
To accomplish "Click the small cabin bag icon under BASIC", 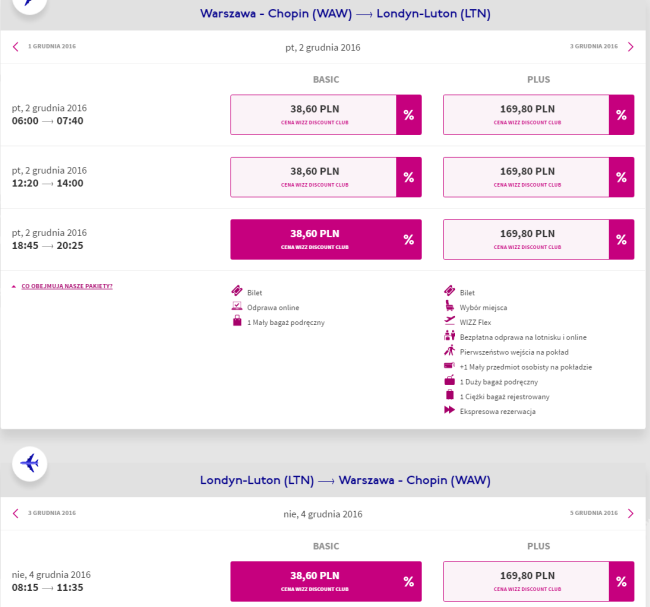I will (x=237, y=321).
